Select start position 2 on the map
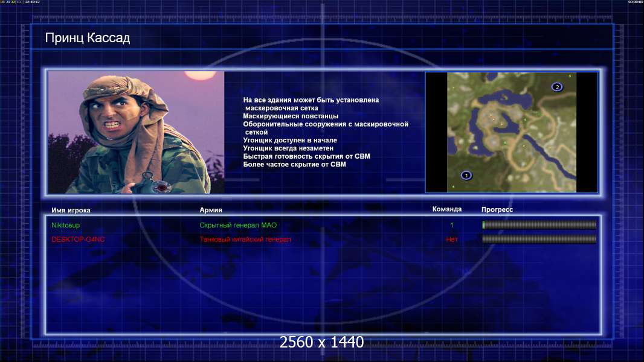 click(557, 87)
